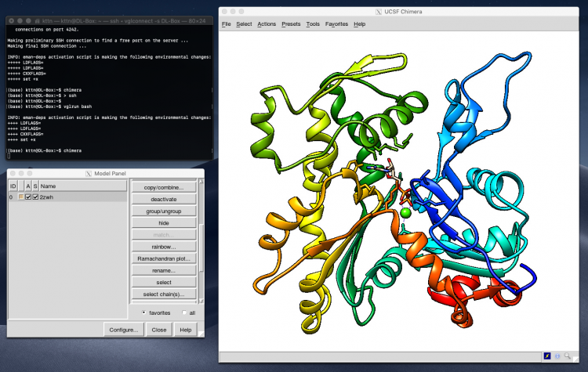Expand the Favorites menu
This screenshot has height=372, width=588.
pyautogui.click(x=336, y=24)
